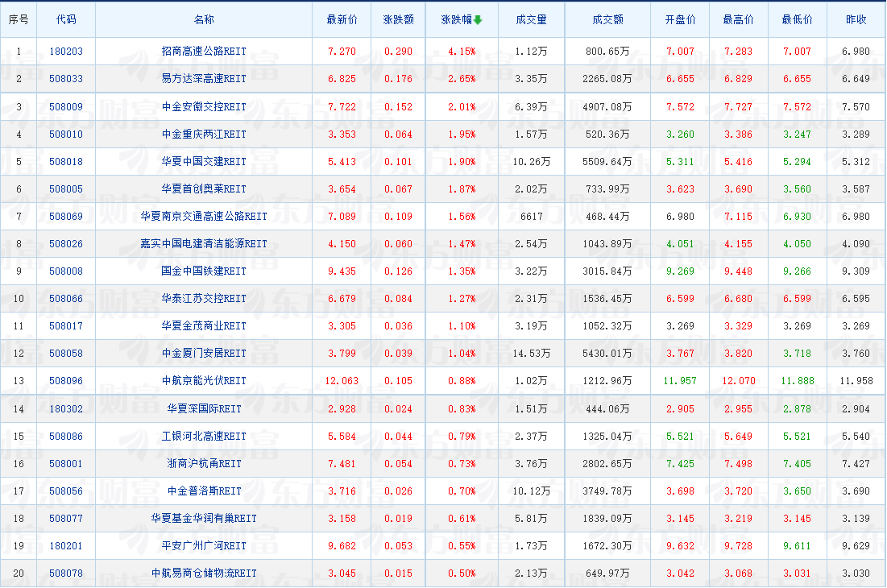Sort table by 最新价 column header
This screenshot has height=588, width=887.
point(342,20)
